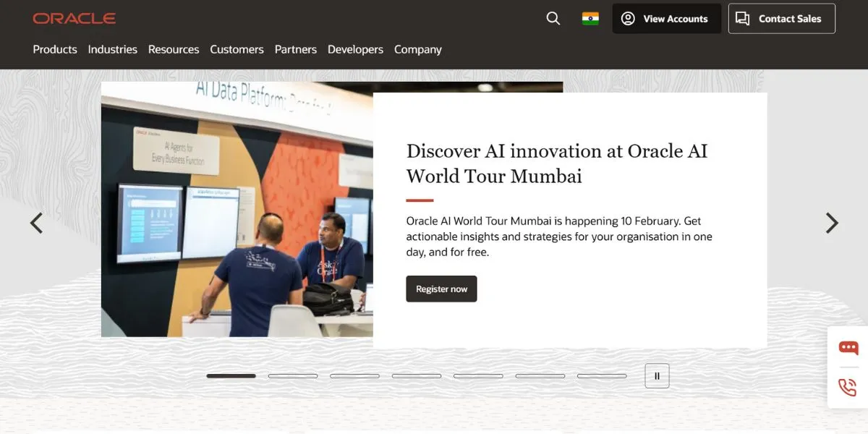
Task: Select the India flag country selector
Action: (590, 19)
